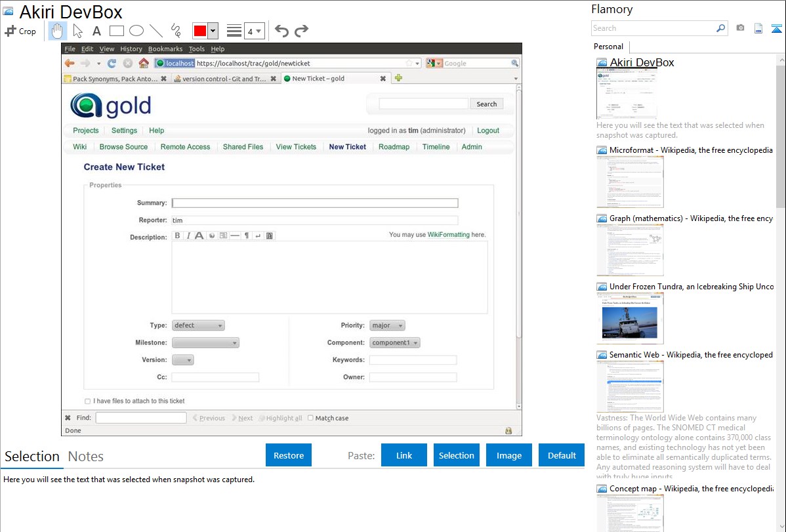Click the browser back arrow
786x532 pixels.
click(70, 63)
